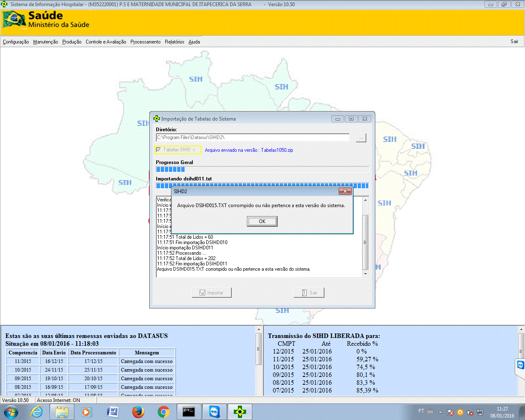Open Internet Explorer from the taskbar
This screenshot has width=525, height=420.
point(37,412)
